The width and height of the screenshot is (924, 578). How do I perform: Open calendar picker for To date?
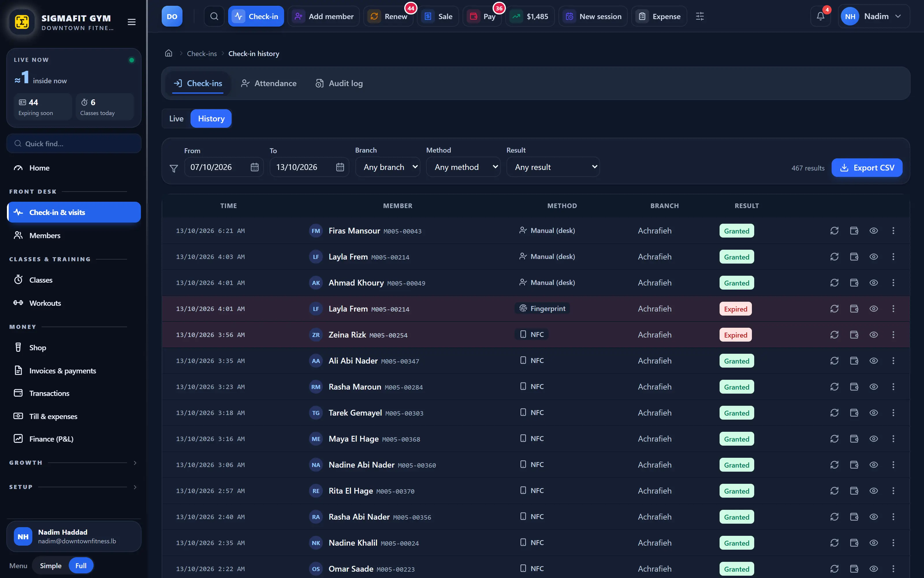pos(340,167)
